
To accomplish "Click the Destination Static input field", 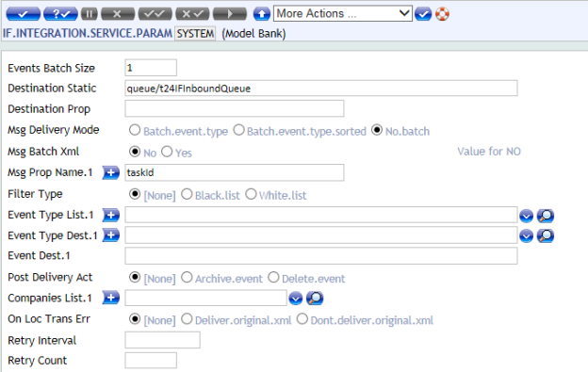I will click(x=321, y=88).
